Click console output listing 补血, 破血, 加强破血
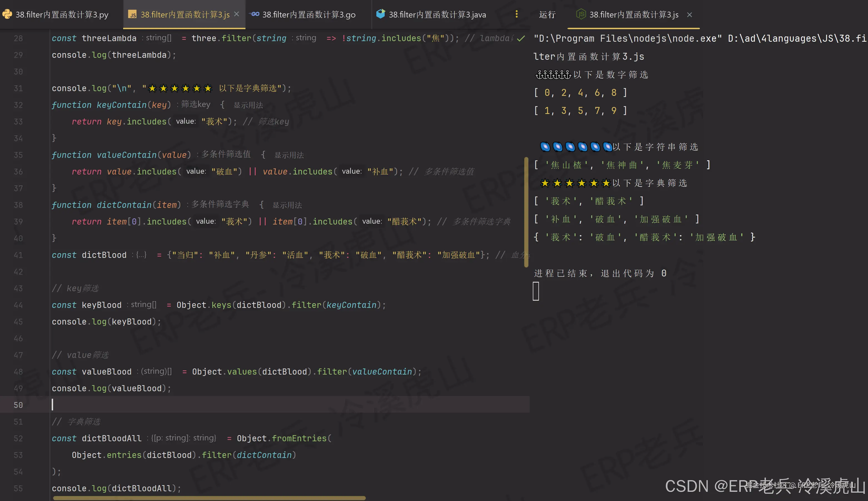868x501 pixels. [x=616, y=219]
